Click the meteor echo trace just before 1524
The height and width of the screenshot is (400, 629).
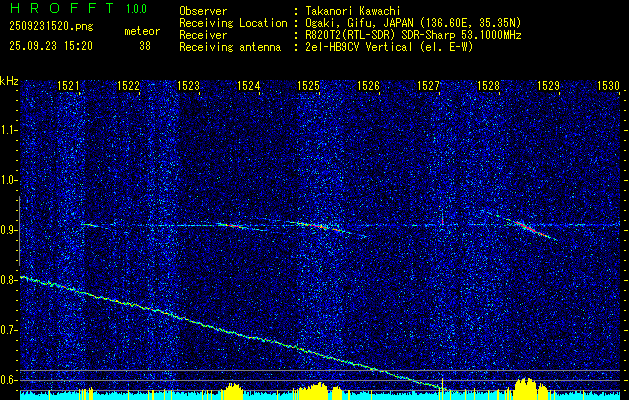point(233,225)
